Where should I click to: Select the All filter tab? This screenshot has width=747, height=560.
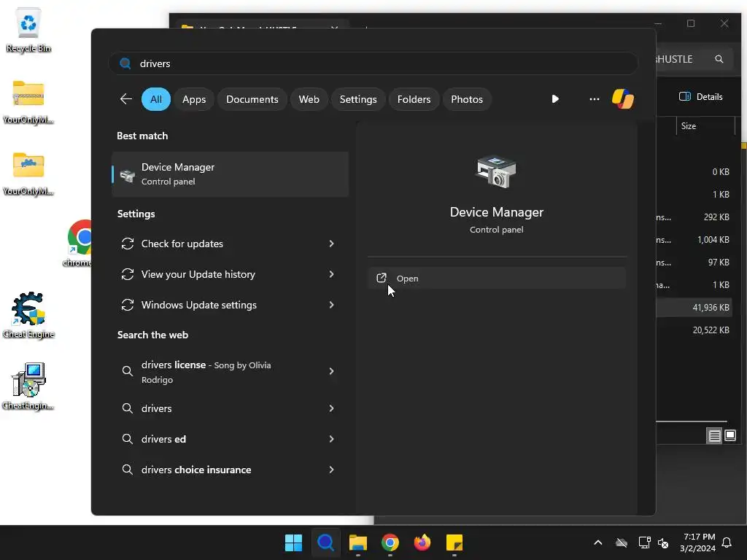coord(156,99)
